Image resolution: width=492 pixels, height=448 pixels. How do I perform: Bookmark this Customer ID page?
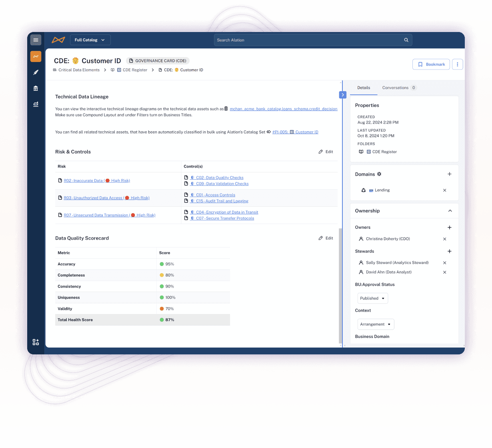coord(431,64)
